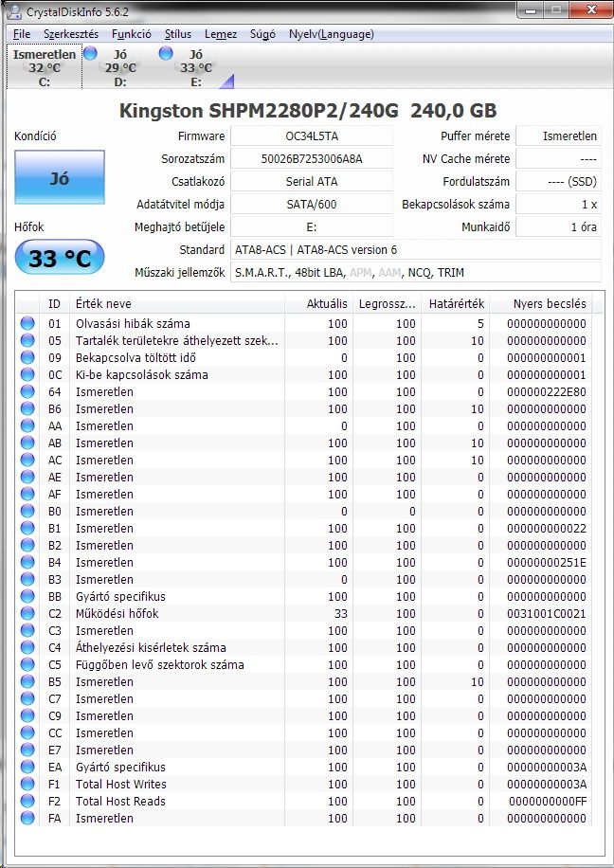Click the status orb for attribute FA
The width and height of the screenshot is (614, 868).
click(27, 818)
